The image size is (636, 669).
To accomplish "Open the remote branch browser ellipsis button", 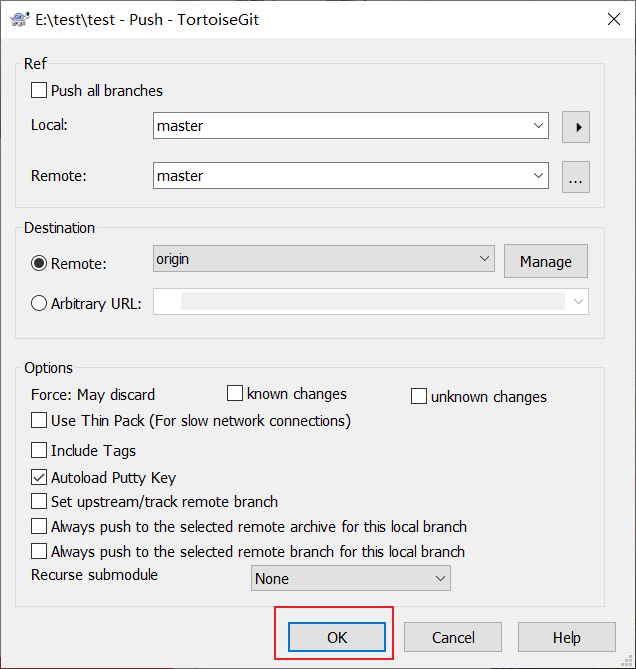I will pyautogui.click(x=576, y=177).
